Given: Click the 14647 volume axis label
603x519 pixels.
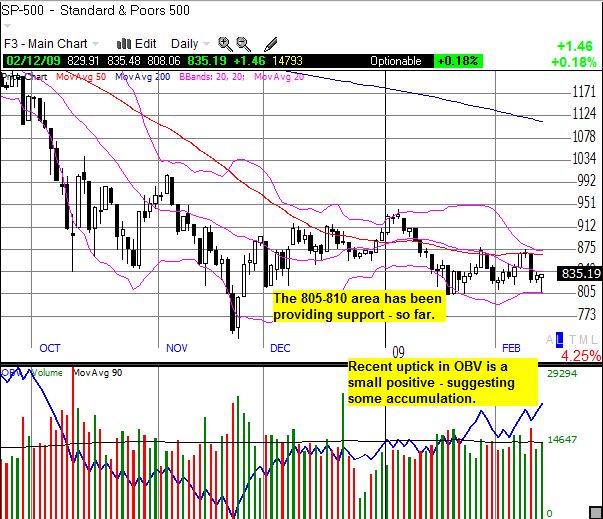Looking at the screenshot, I should 562,439.
